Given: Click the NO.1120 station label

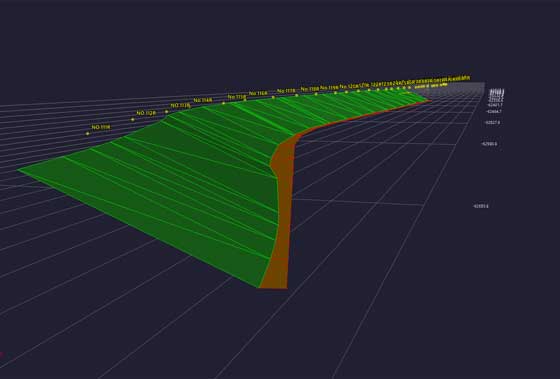Looking at the screenshot, I should pos(146,113).
